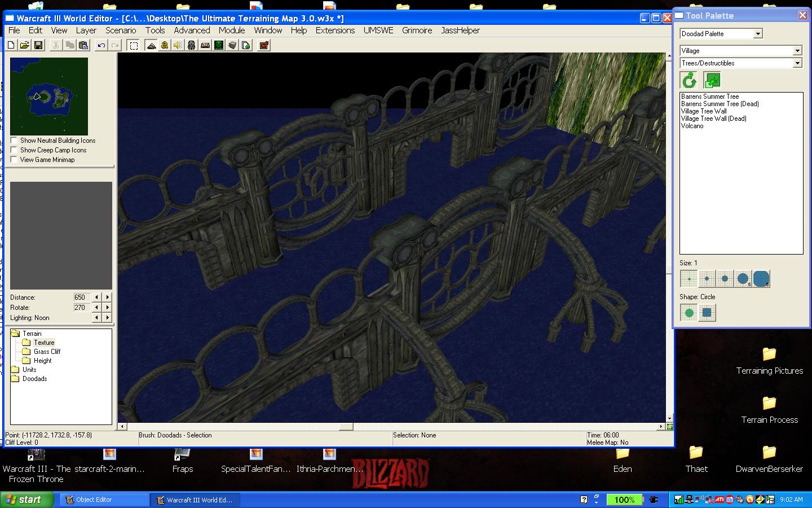Open the Sound Editor speaker icon
This screenshot has height=508, width=812.
pyautogui.click(x=178, y=45)
